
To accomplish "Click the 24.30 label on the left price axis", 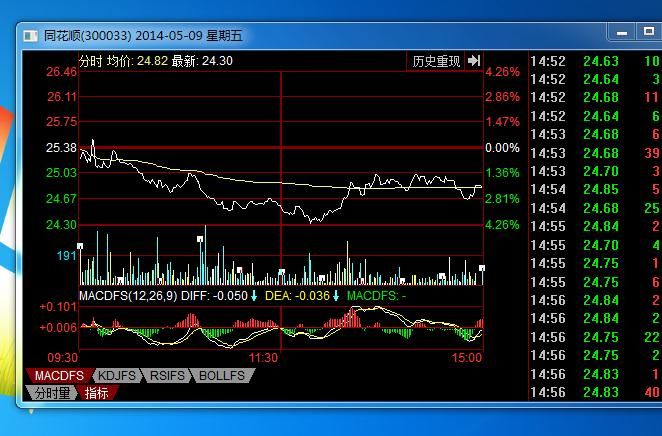I will click(62, 225).
